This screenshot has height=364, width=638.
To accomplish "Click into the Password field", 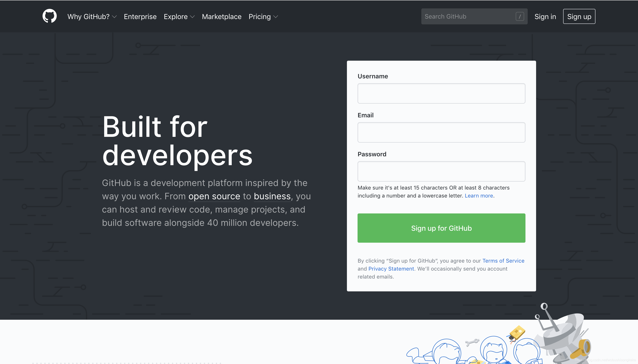I will click(x=441, y=171).
